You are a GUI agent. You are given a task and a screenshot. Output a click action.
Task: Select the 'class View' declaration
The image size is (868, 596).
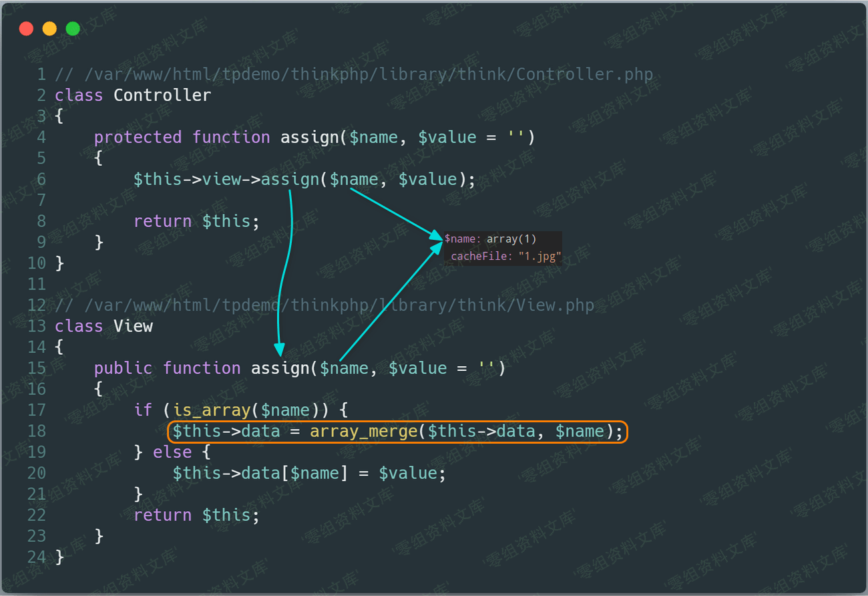(104, 327)
